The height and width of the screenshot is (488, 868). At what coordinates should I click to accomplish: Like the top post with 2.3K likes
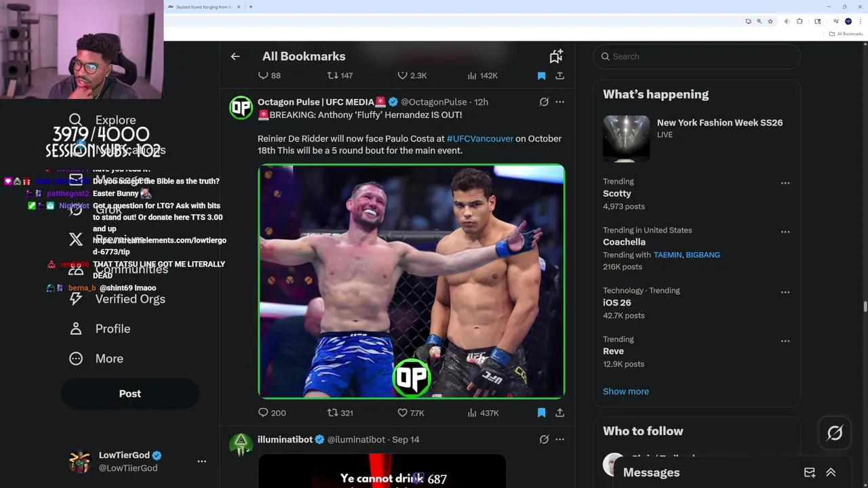pyautogui.click(x=412, y=76)
